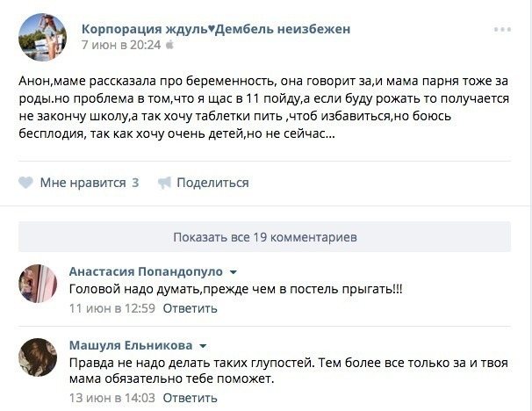Open the group name Корпорация ждуль link

point(215,28)
